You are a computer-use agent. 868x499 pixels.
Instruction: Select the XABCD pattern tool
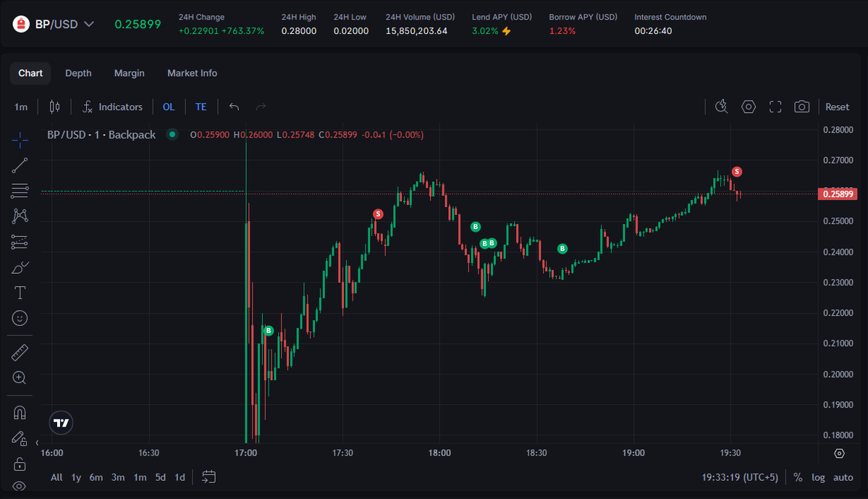(x=20, y=216)
